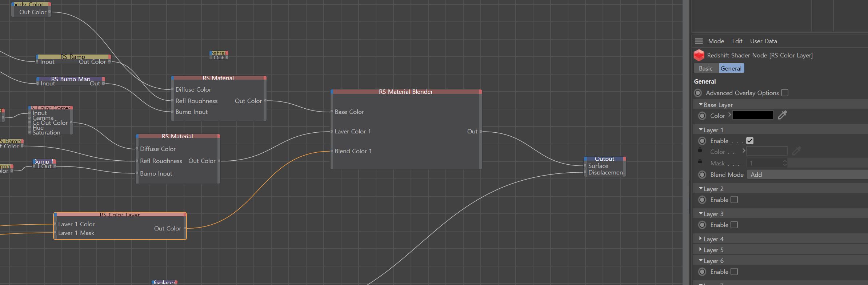The height and width of the screenshot is (285, 868).
Task: Enable Advanced Overlay Options checkbox
Action: [x=785, y=93]
